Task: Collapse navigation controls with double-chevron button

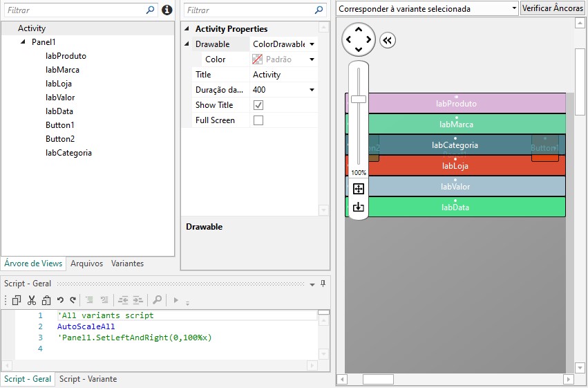Action: [x=388, y=40]
